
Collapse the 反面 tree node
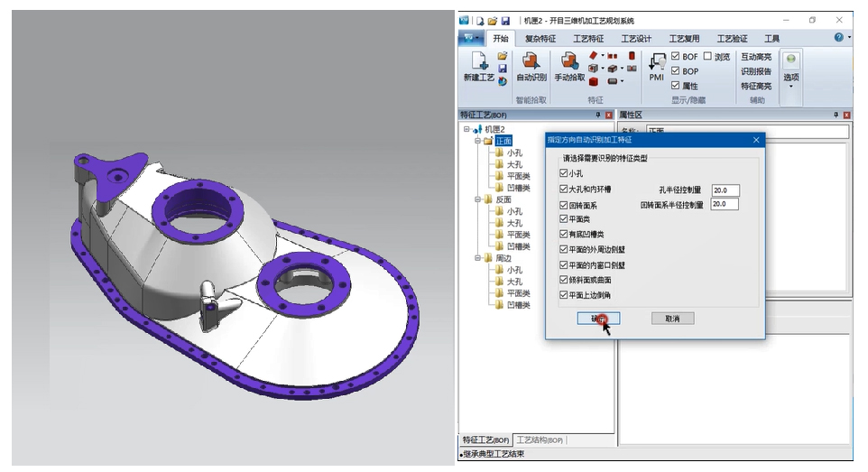click(x=477, y=199)
